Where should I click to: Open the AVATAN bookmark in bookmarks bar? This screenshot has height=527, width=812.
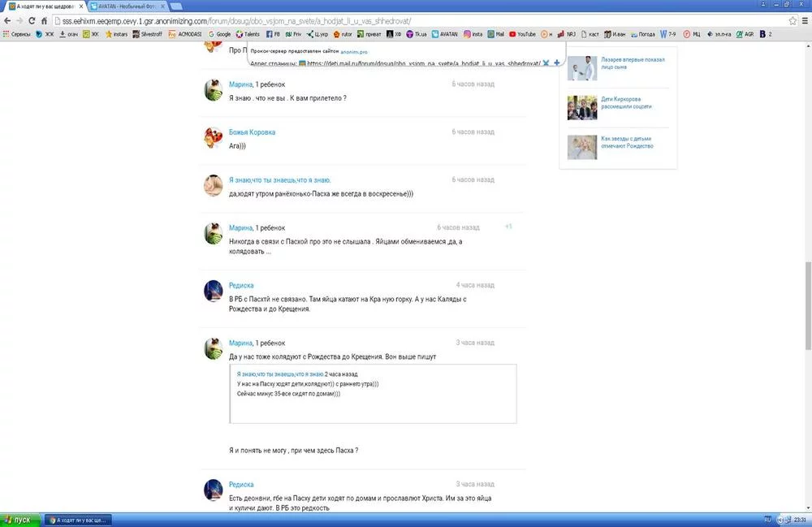pyautogui.click(x=445, y=34)
